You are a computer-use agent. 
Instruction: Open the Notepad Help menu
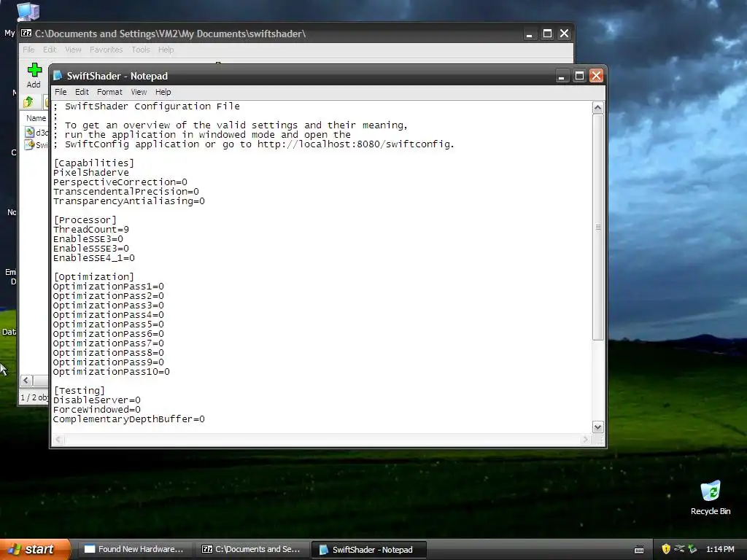click(163, 92)
